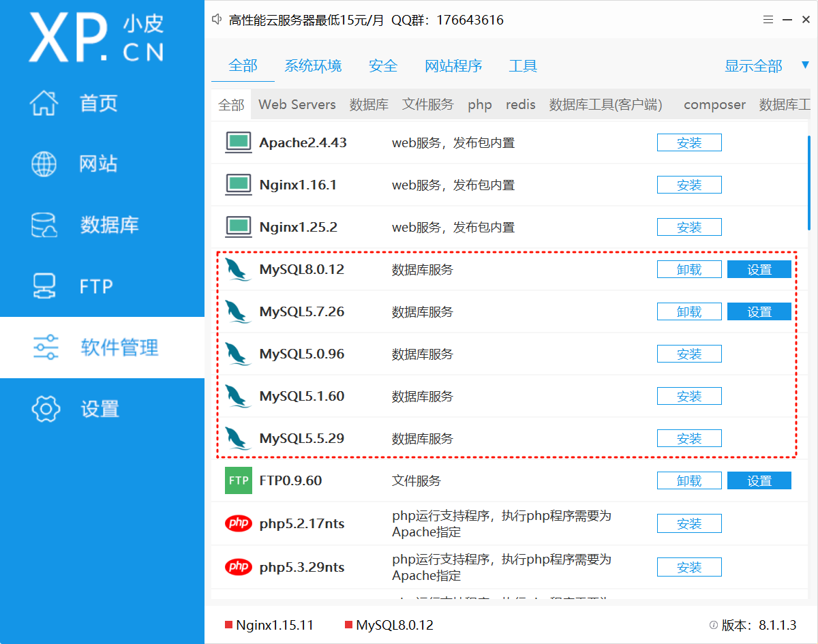This screenshot has width=818, height=644.
Task: Click the php5.3.29nts red php icon
Action: [x=239, y=567]
